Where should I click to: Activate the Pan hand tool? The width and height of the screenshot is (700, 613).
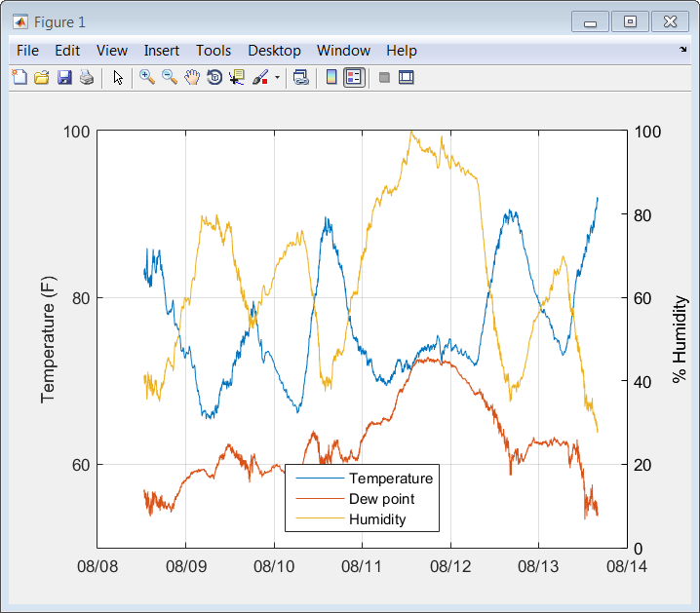(191, 78)
